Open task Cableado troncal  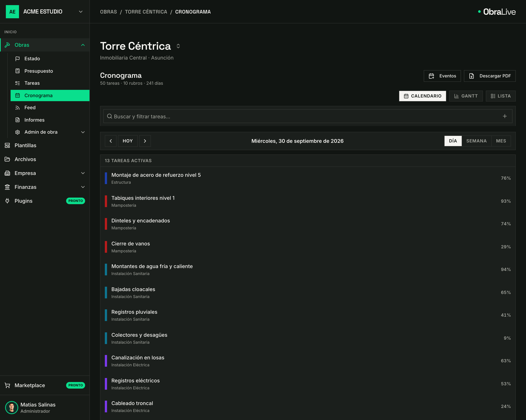[x=308, y=407]
